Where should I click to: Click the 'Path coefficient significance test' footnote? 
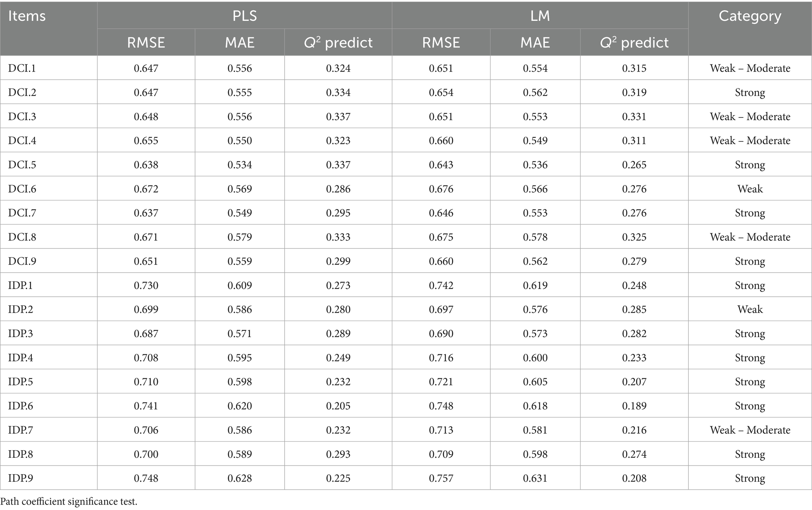coord(69,501)
